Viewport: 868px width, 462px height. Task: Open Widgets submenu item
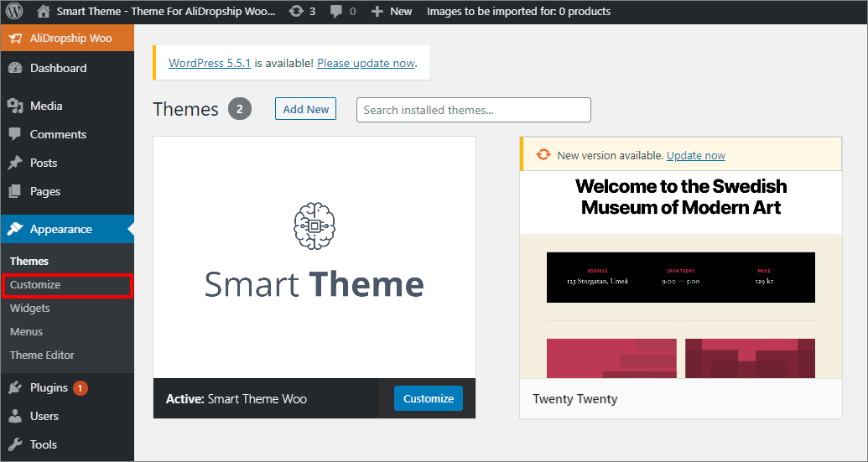[x=29, y=308]
